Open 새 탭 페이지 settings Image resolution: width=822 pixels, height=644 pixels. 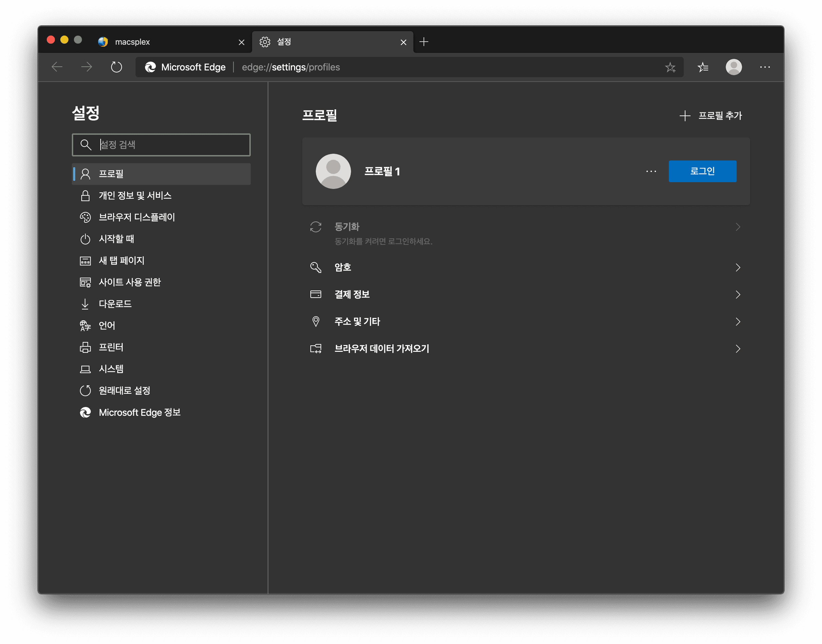161,260
